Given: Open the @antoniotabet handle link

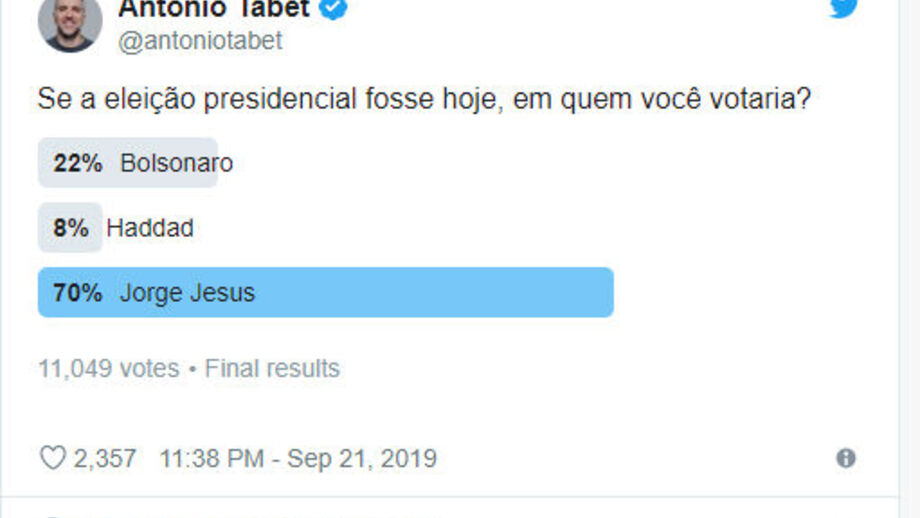Looking at the screenshot, I should pyautogui.click(x=200, y=41).
